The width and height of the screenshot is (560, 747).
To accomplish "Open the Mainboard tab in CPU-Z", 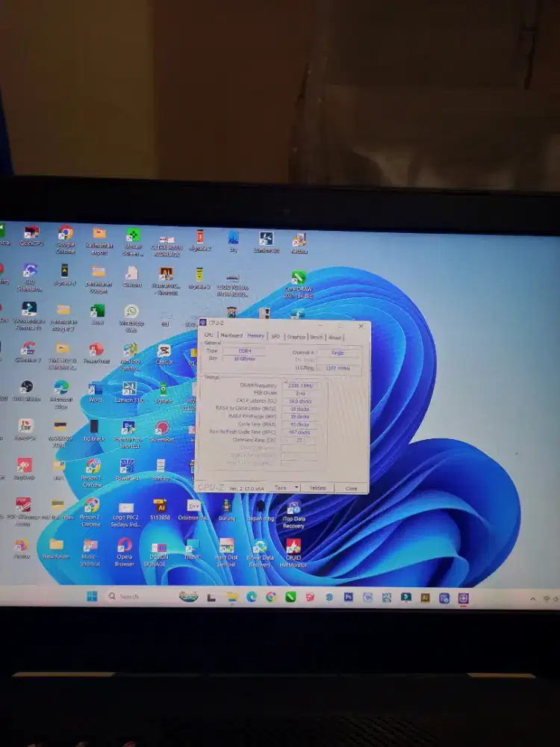I will click(x=231, y=335).
